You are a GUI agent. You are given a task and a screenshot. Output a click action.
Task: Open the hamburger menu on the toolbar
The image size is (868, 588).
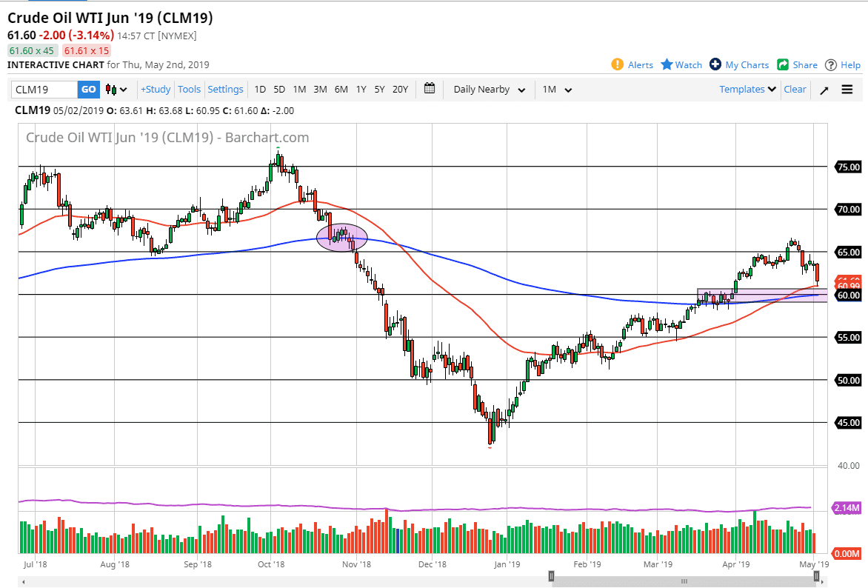pyautogui.click(x=847, y=89)
